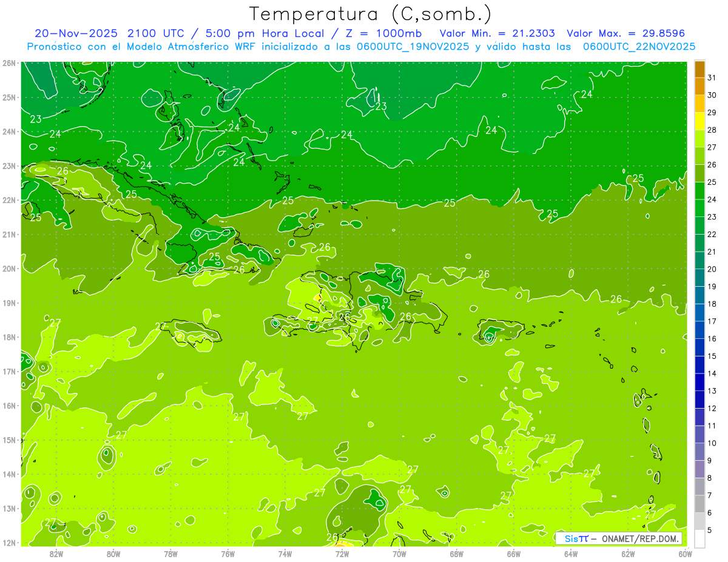Click the 66W longitude axis label
This screenshot has height=562, width=728.
pos(514,554)
